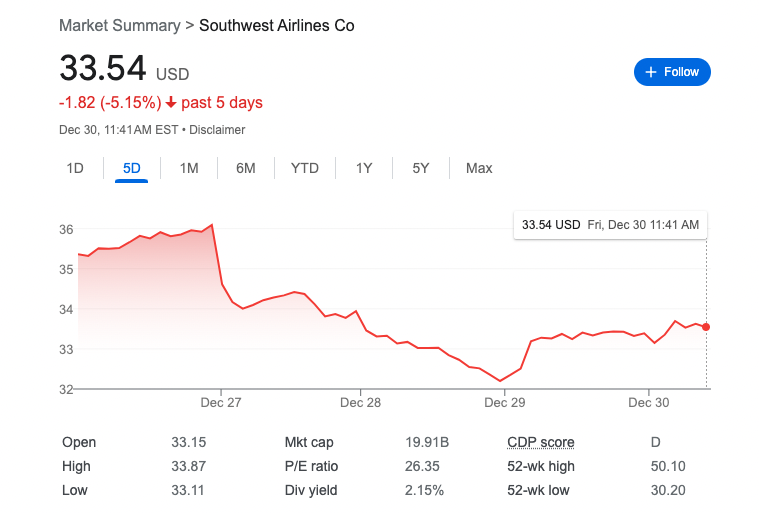Click the 33.54 USD chart tooltip
This screenshot has height=513, width=759.
tap(609, 225)
